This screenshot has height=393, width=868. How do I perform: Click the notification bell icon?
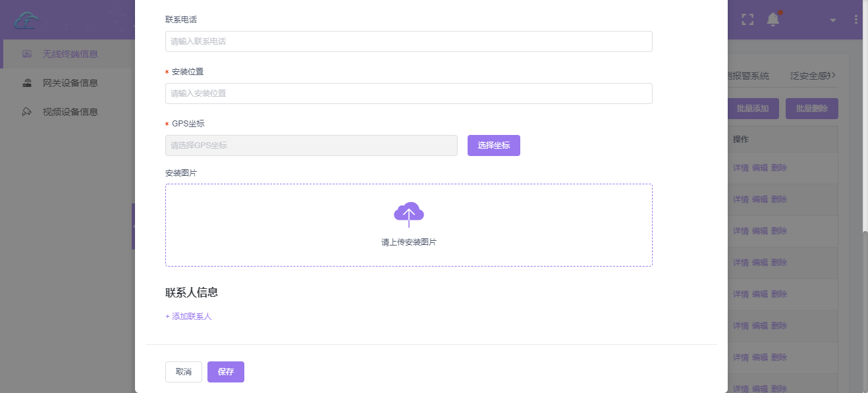point(773,20)
